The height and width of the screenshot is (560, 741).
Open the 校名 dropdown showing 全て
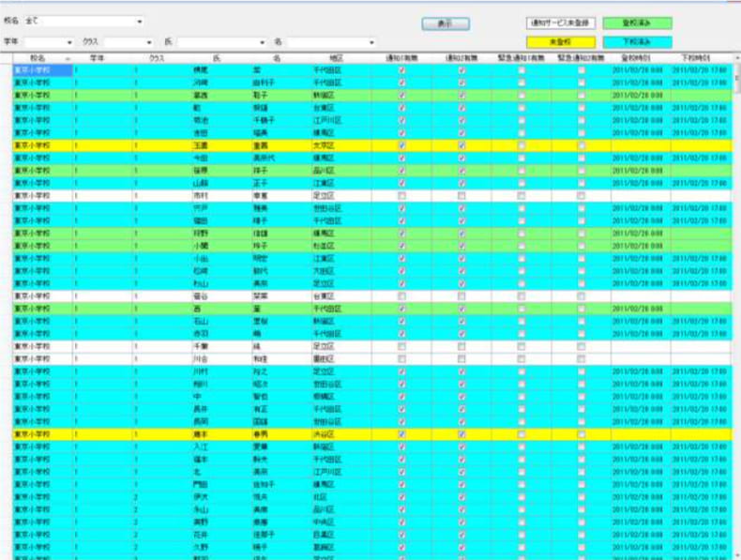click(x=140, y=21)
